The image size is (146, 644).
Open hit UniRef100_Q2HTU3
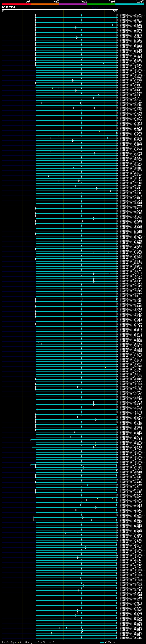[131, 30]
